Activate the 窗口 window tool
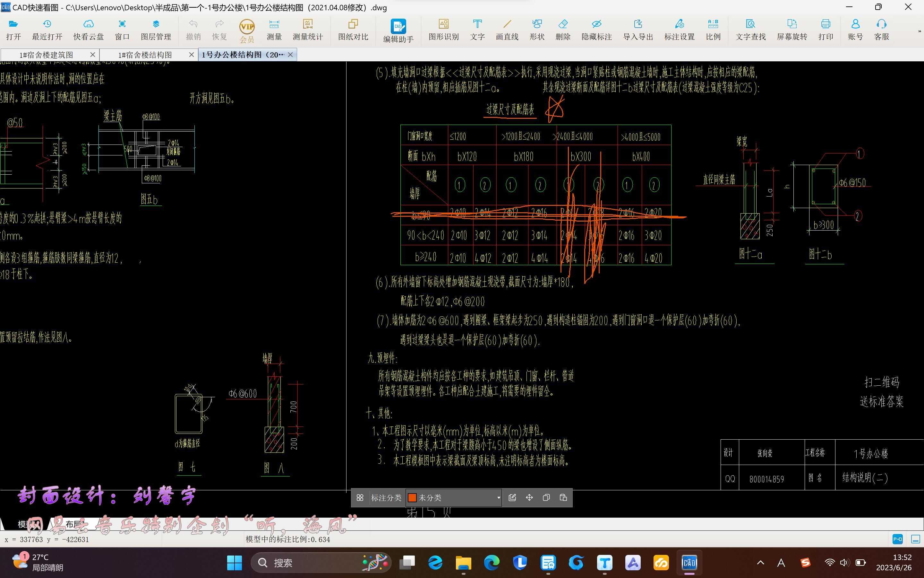924x578 pixels. [122, 30]
